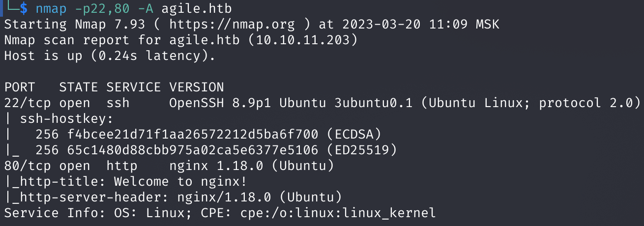Click the SERVICE column header
The image size is (644, 226).
click(x=134, y=87)
